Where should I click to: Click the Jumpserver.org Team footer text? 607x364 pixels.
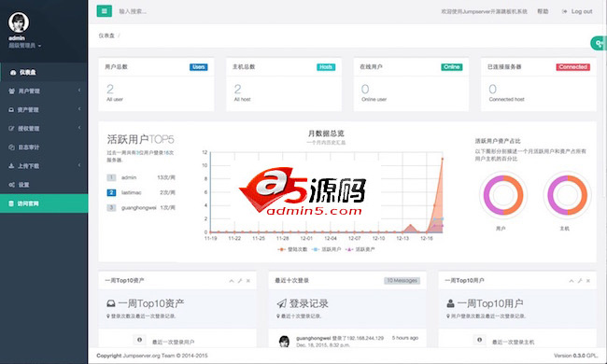coord(148,356)
